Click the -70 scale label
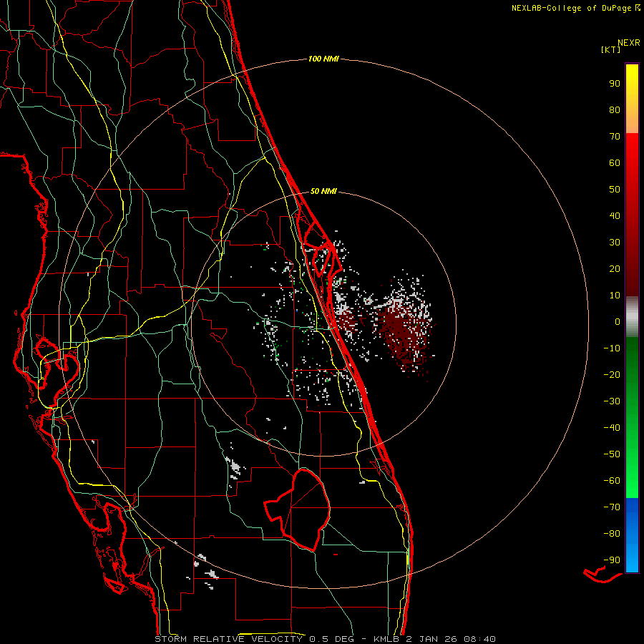 click(612, 507)
